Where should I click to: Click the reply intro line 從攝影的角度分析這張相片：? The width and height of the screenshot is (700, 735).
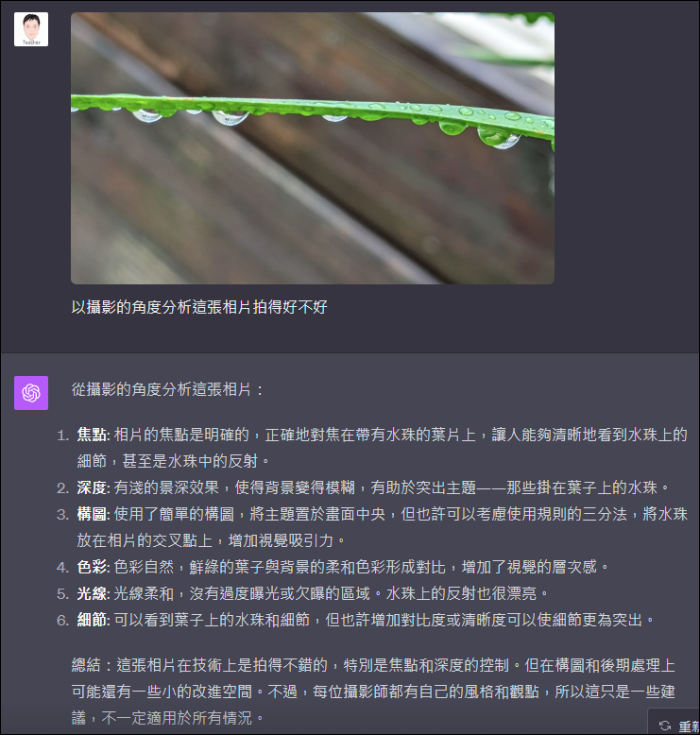tap(168, 389)
